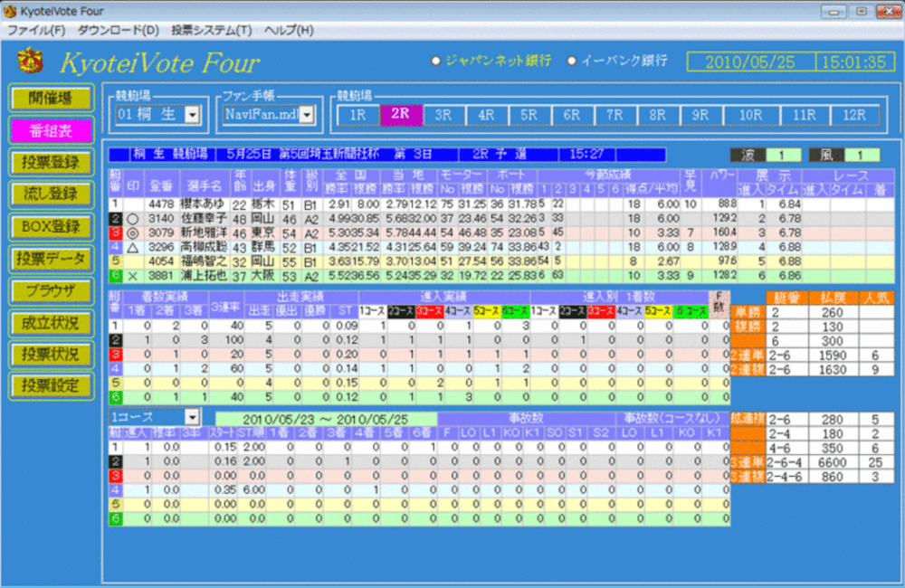Click the date range 2010/05/23 ～ 2010/05/25

[x=326, y=419]
